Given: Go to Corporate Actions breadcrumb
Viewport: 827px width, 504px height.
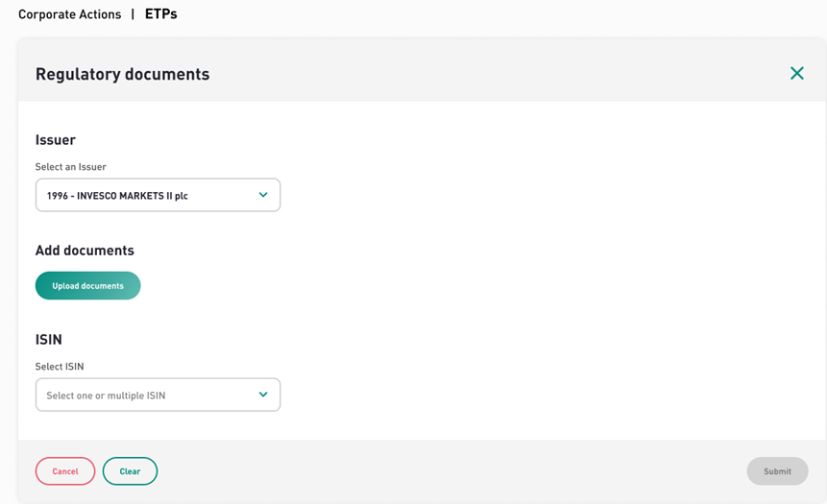Looking at the screenshot, I should tap(69, 14).
